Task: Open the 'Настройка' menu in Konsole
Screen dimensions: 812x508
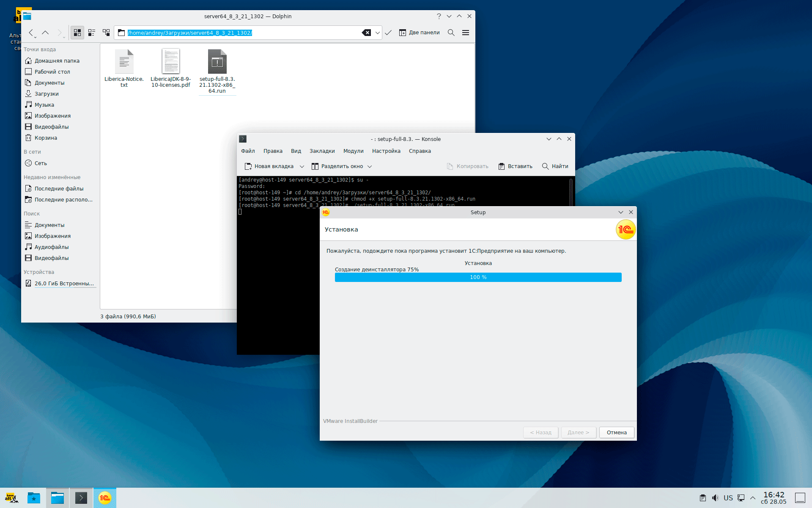Action: coord(386,151)
